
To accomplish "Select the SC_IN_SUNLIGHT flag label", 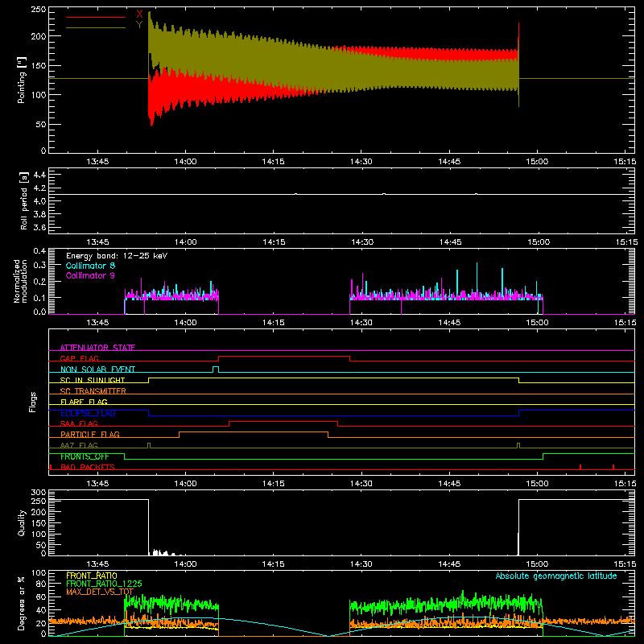I will point(93,380).
